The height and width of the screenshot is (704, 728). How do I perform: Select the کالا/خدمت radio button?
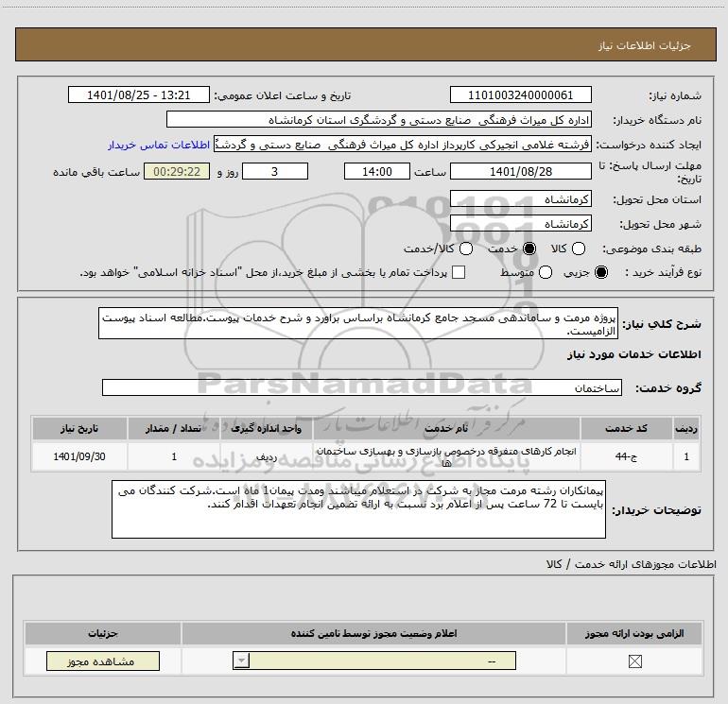[466, 249]
